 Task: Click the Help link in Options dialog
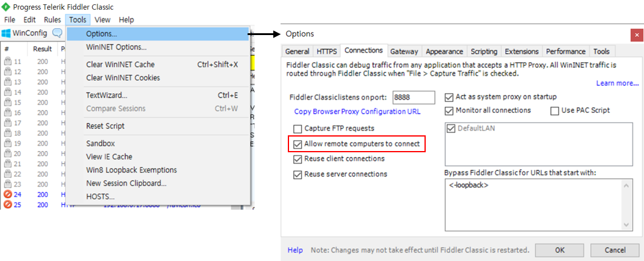click(295, 250)
